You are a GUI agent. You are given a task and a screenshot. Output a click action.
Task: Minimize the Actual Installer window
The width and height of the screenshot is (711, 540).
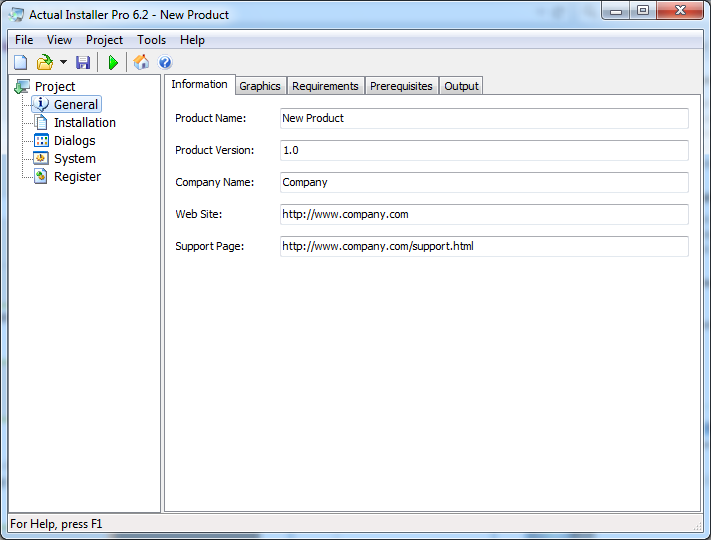pos(616,11)
